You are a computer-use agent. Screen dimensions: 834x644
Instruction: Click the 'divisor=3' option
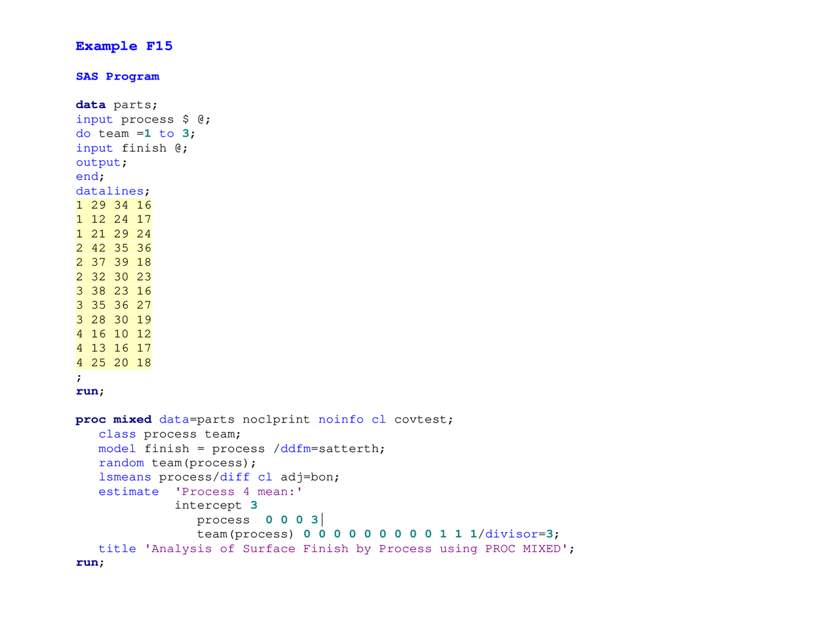[x=519, y=535]
